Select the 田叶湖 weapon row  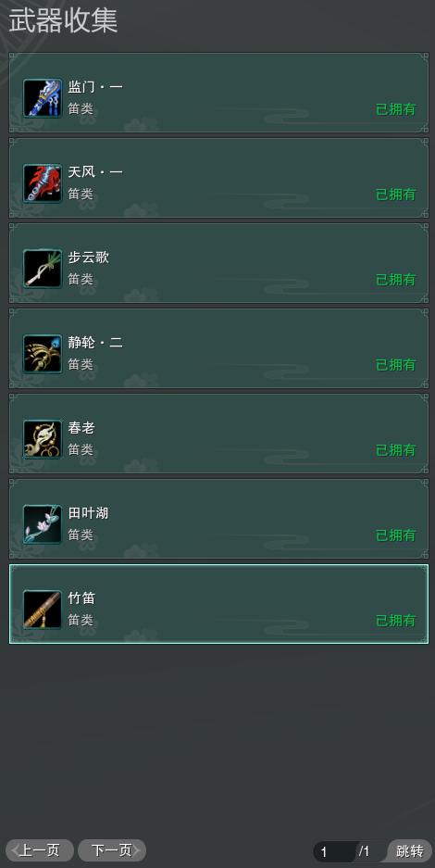coord(218,519)
